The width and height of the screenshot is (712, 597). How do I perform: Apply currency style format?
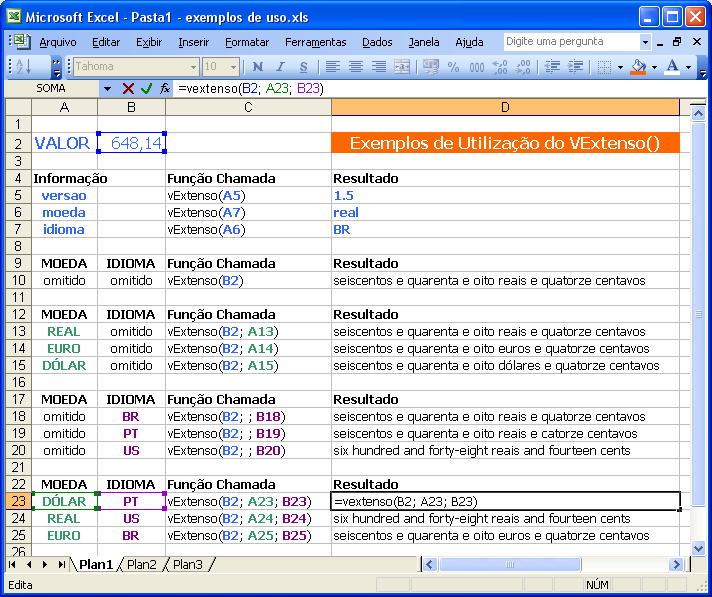pos(430,67)
